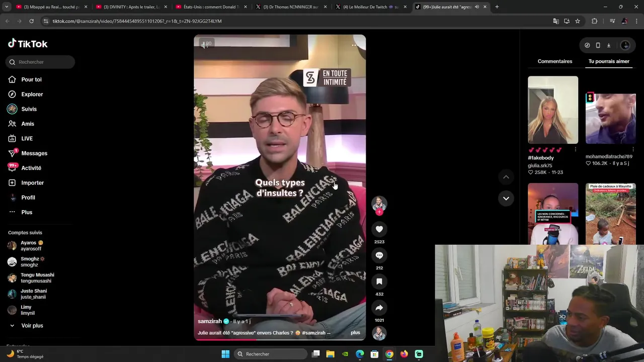644x362 pixels.
Task: Open the samzirah username link
Action: click(210, 321)
